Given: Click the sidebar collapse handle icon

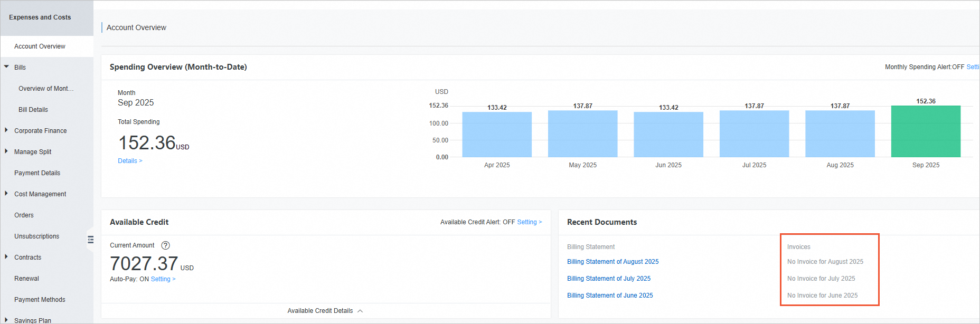Looking at the screenshot, I should click(91, 240).
